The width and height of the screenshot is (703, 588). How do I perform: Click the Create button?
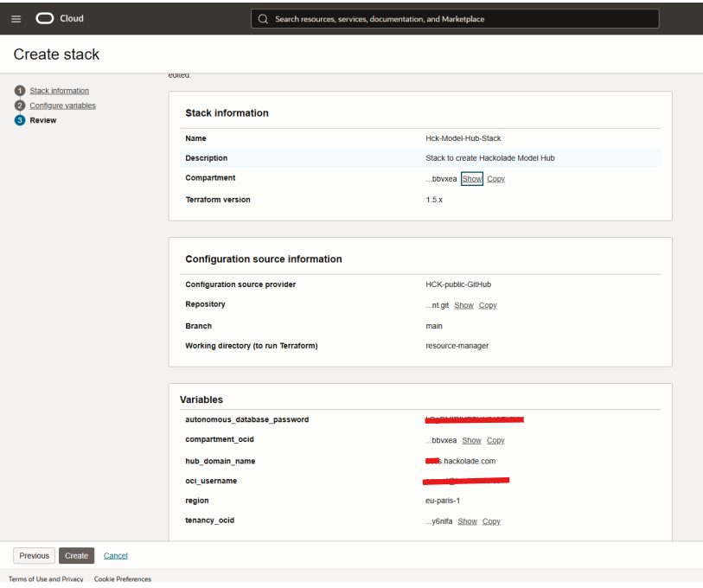(x=76, y=555)
